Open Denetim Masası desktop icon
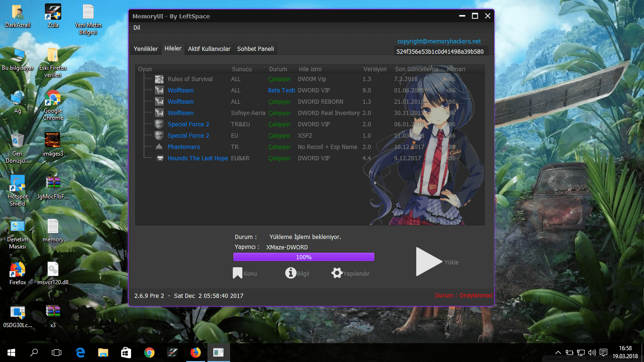Viewport: 644px width, 362px height. tap(18, 234)
